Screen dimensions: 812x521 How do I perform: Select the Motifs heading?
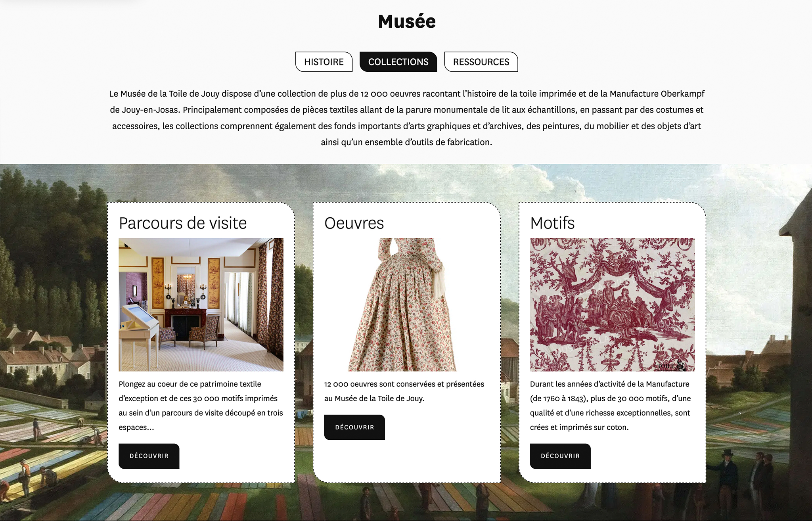click(553, 223)
